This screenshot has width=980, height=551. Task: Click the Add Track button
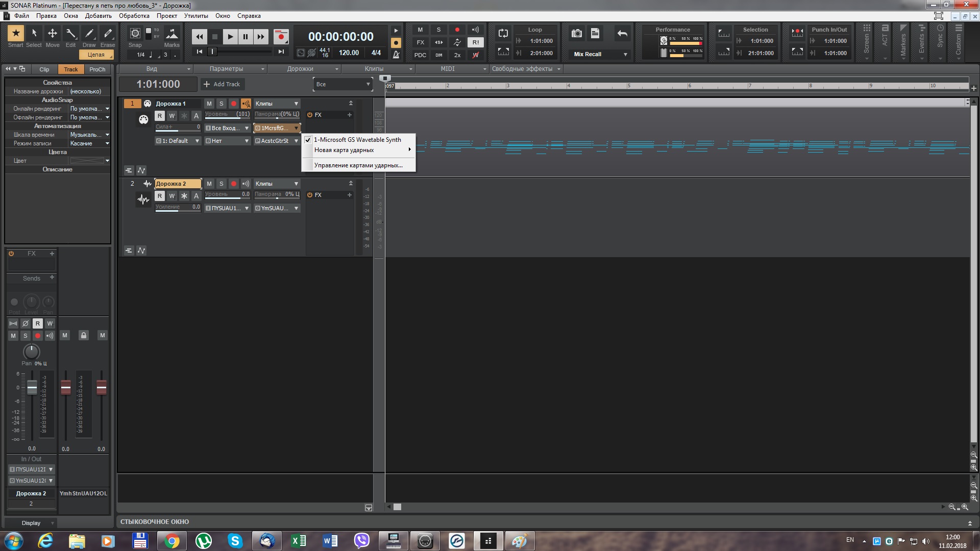[223, 84]
